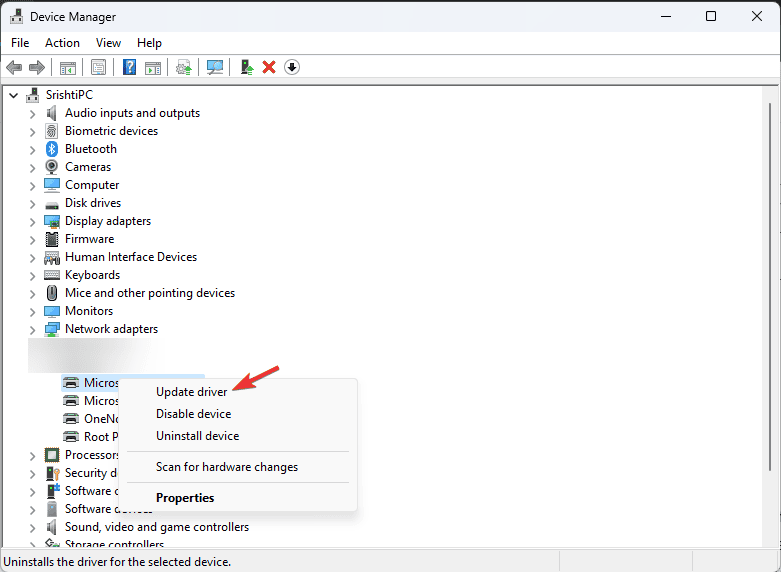Image resolution: width=781 pixels, height=572 pixels.
Task: Select the Firmware chip icon
Action: click(x=52, y=239)
